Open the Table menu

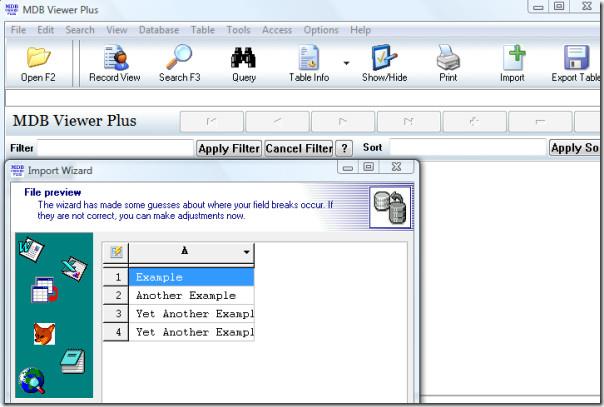pos(203,30)
